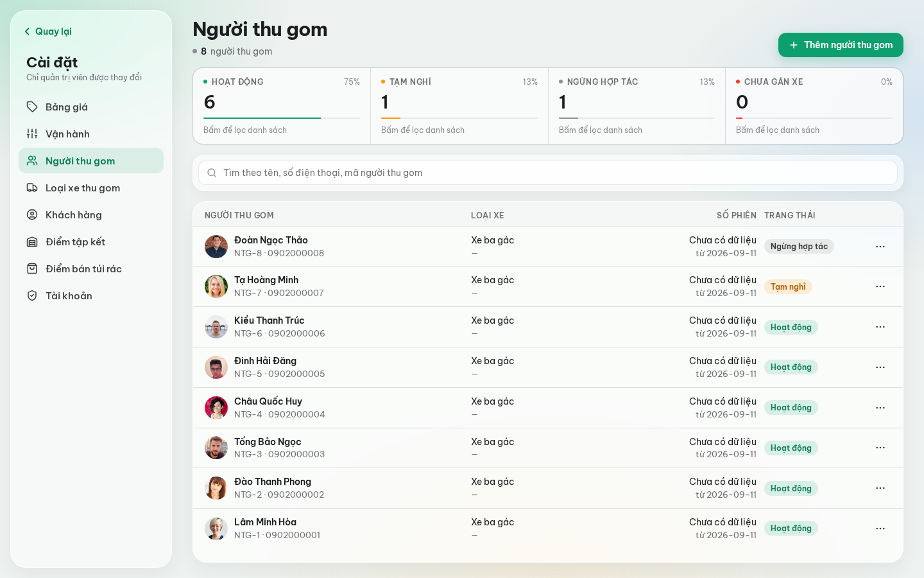Filter the list by the Chưa gán xe card
Image resolution: width=924 pixels, height=578 pixels.
tap(814, 106)
